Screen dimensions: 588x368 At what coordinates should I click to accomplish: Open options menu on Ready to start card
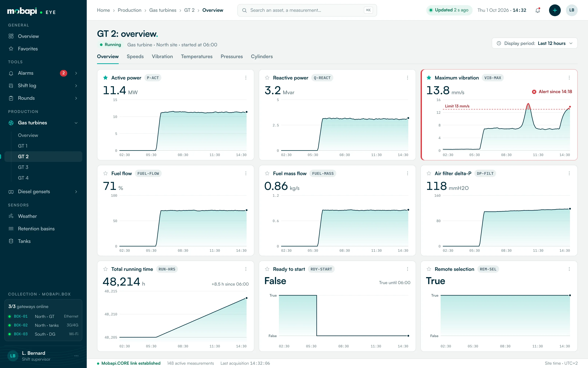tap(408, 269)
